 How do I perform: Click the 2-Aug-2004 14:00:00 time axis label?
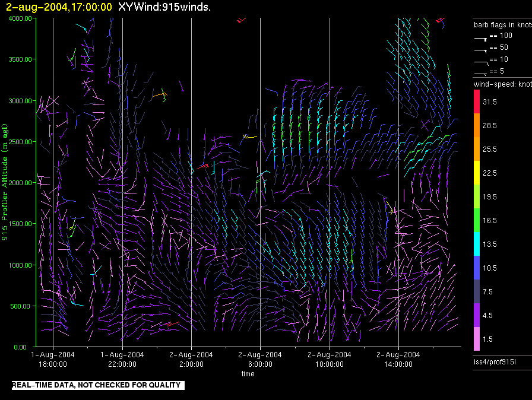(x=398, y=359)
